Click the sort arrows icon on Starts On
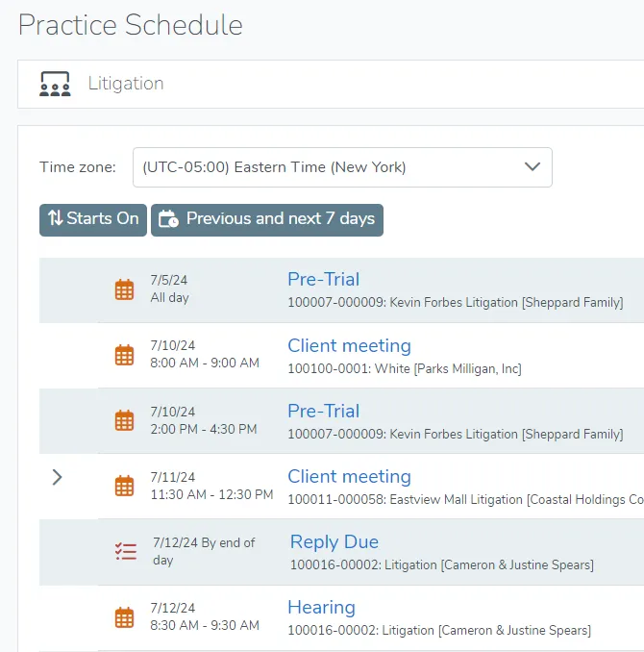The image size is (644, 652). tap(56, 219)
